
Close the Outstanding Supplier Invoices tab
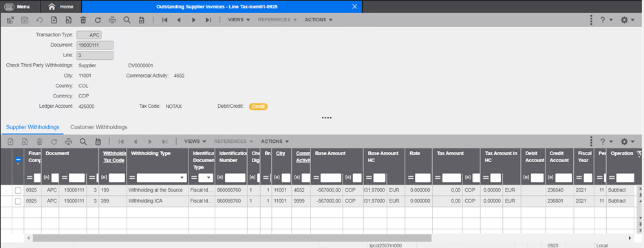click(x=355, y=7)
